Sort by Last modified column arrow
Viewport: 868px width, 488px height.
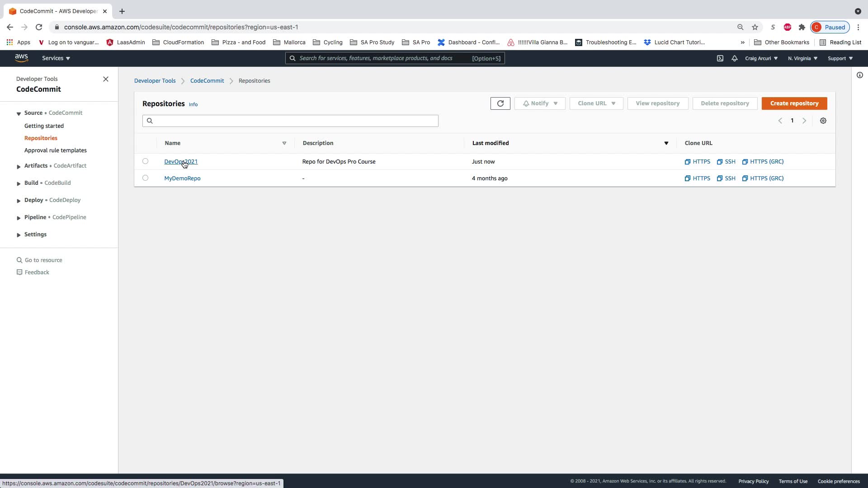(666, 143)
